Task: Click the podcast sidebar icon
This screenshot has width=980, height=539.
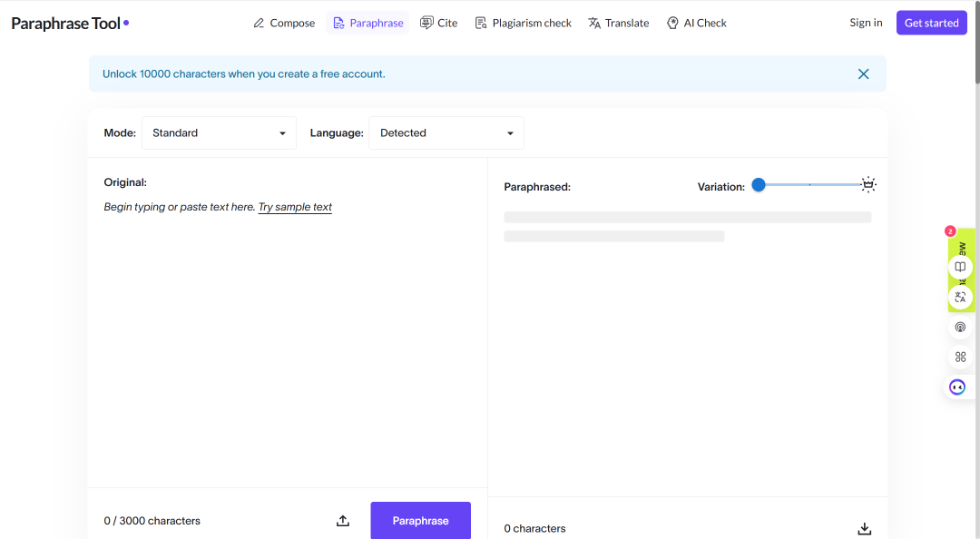Action: coord(960,327)
